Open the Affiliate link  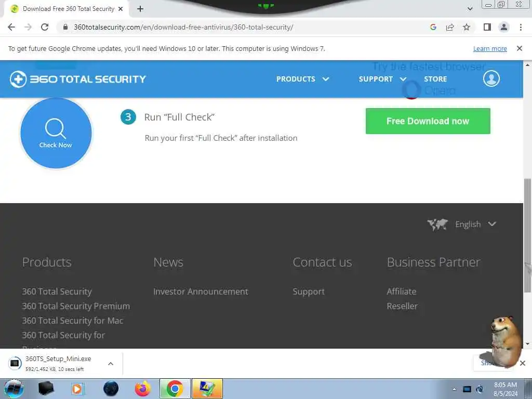coord(402,291)
